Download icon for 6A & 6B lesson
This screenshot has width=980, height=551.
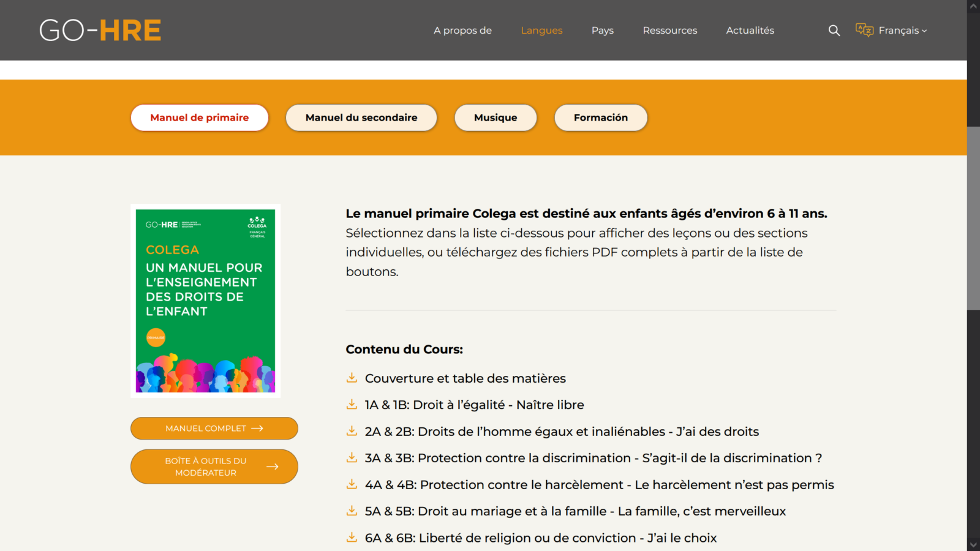pyautogui.click(x=352, y=538)
